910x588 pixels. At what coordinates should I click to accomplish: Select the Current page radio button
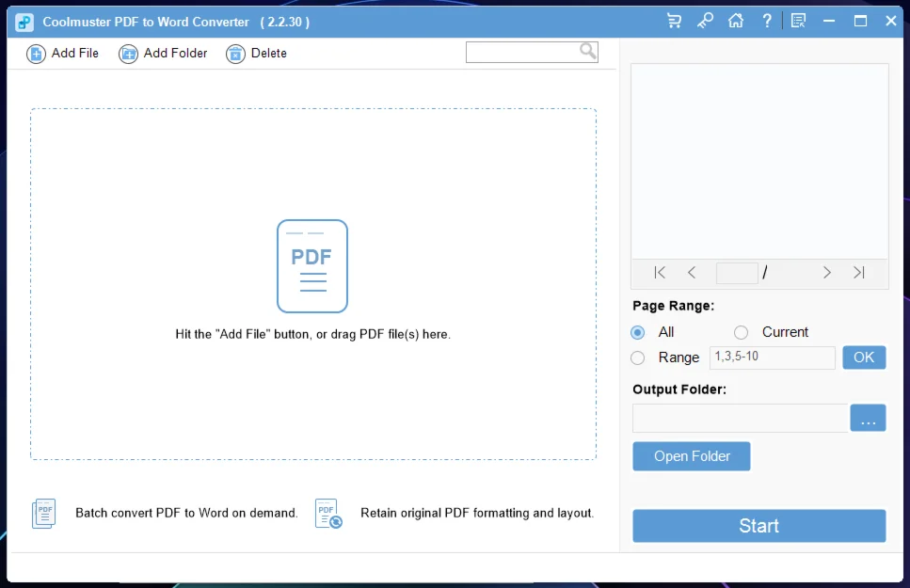[x=742, y=332]
